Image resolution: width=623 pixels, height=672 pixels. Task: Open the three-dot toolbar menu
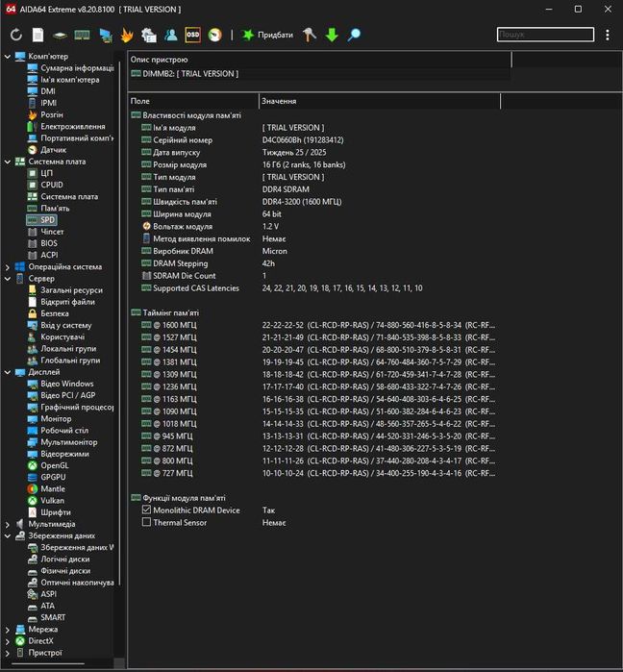pos(608,35)
